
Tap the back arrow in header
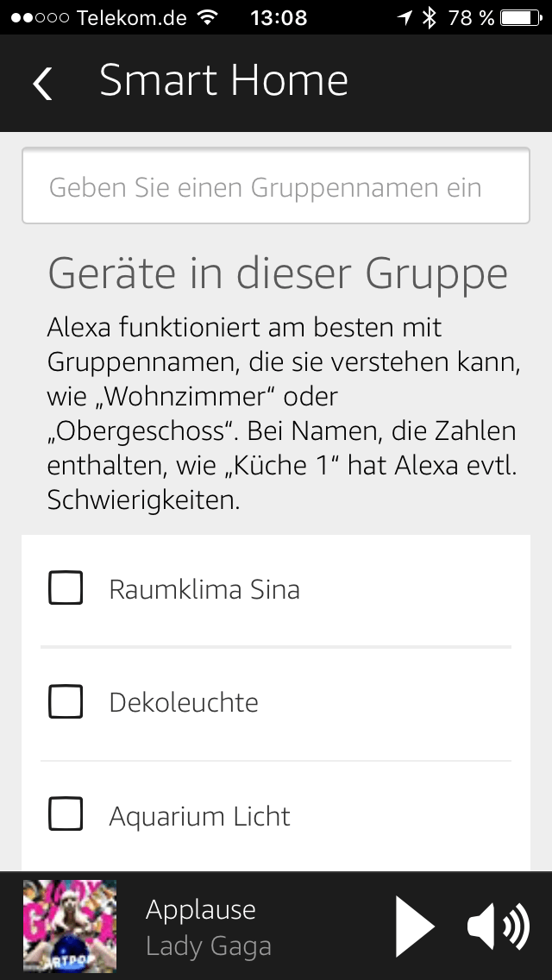[x=42, y=84]
